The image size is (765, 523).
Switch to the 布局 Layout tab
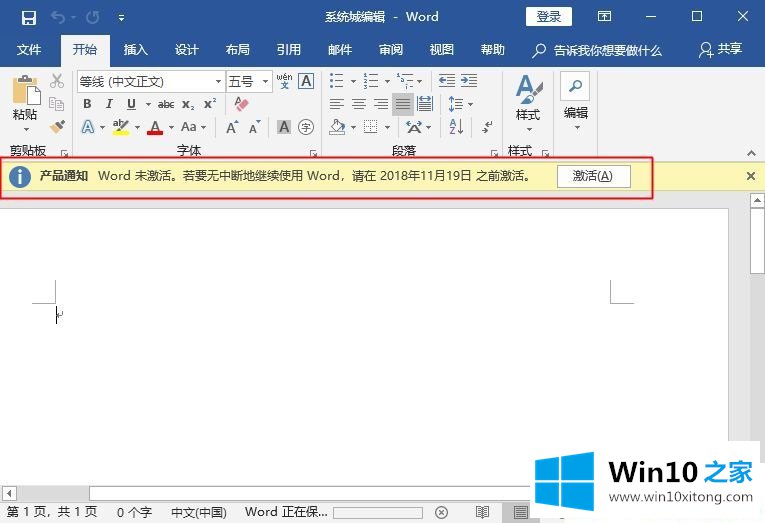[x=238, y=50]
